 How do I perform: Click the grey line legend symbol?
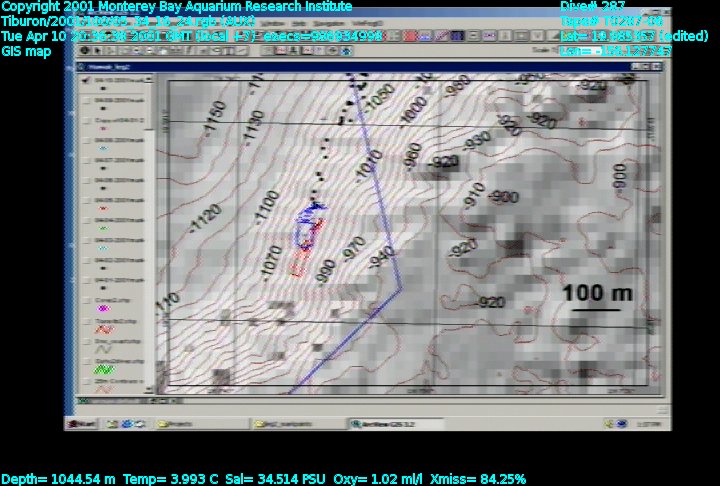coord(104,350)
